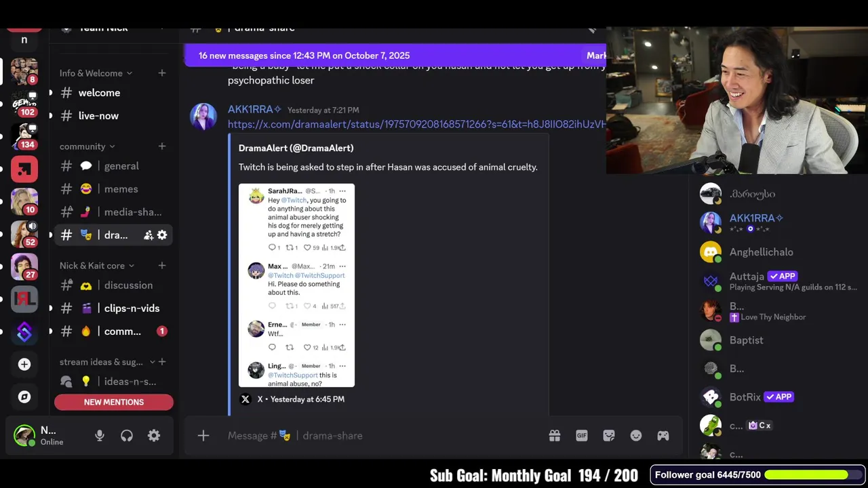
Task: Toggle the microphone mute
Action: (100, 436)
